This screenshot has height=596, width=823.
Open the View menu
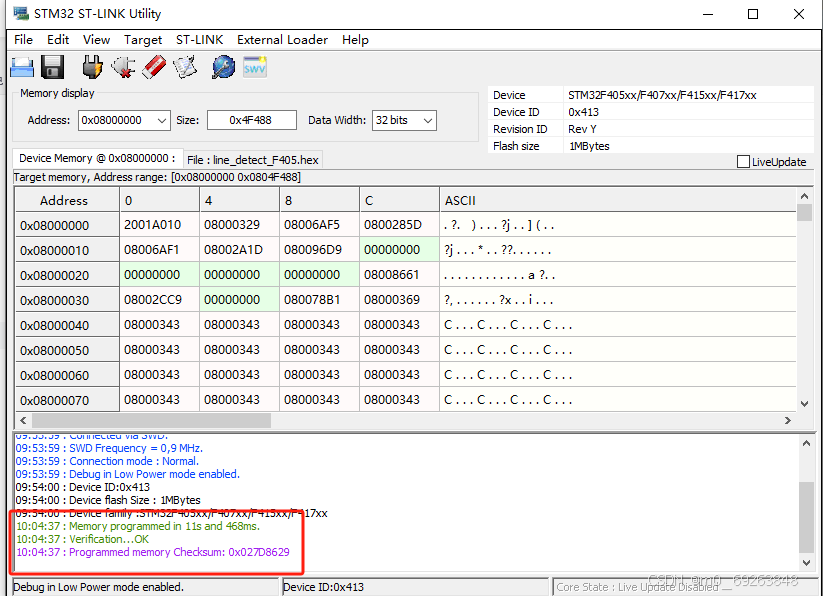tap(97, 40)
